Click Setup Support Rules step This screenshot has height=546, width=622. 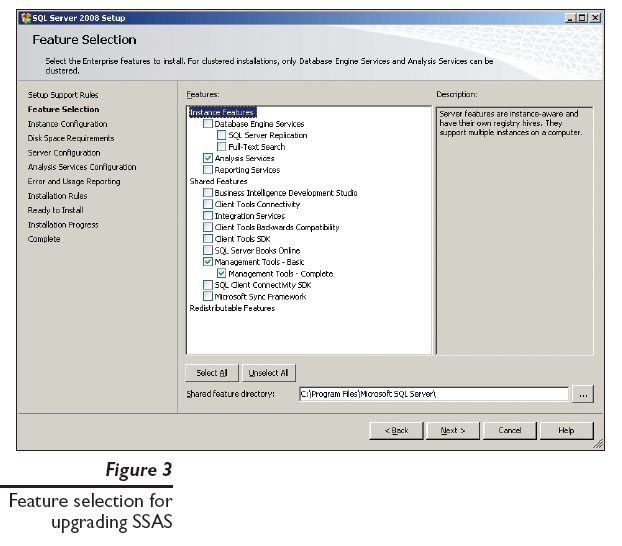point(63,95)
